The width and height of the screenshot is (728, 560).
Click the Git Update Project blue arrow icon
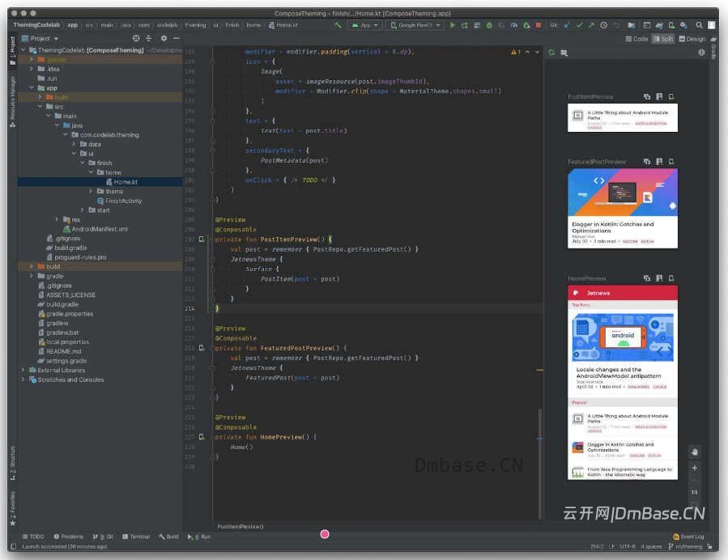566,25
